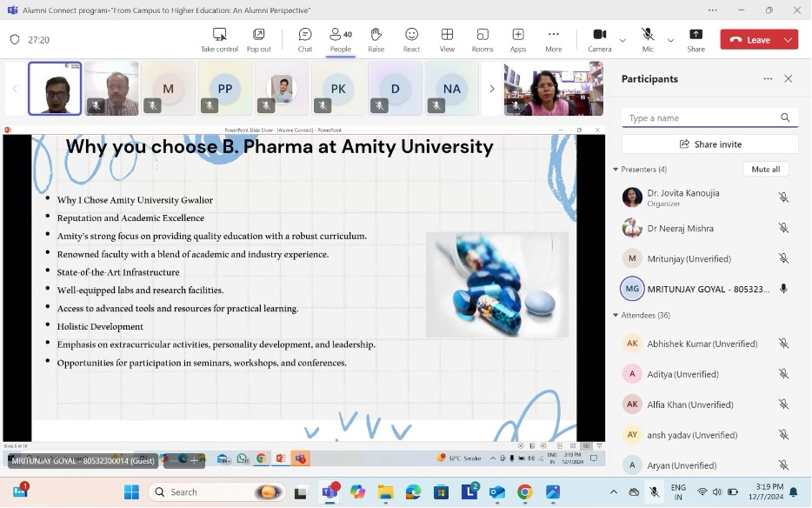Show next participant video tiles
The width and height of the screenshot is (812, 508).
[492, 89]
